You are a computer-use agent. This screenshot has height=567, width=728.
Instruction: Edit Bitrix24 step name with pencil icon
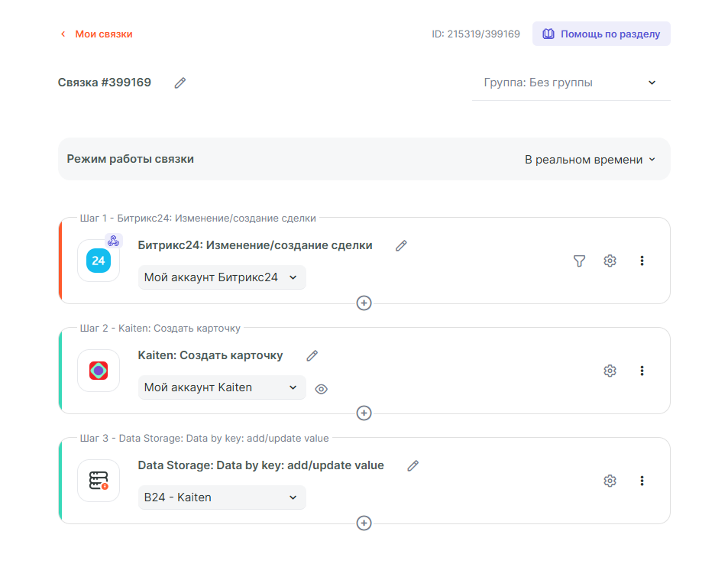401,245
